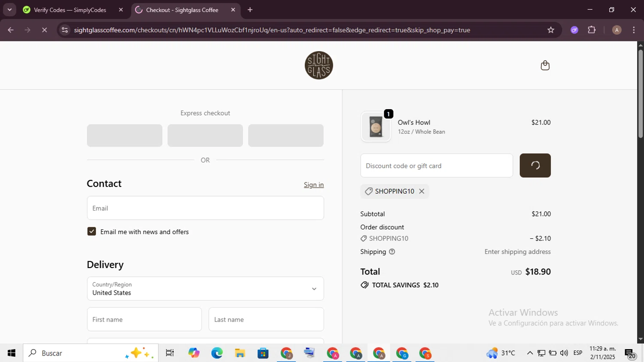Click the SHOPPING10 order discount label

(x=389, y=238)
